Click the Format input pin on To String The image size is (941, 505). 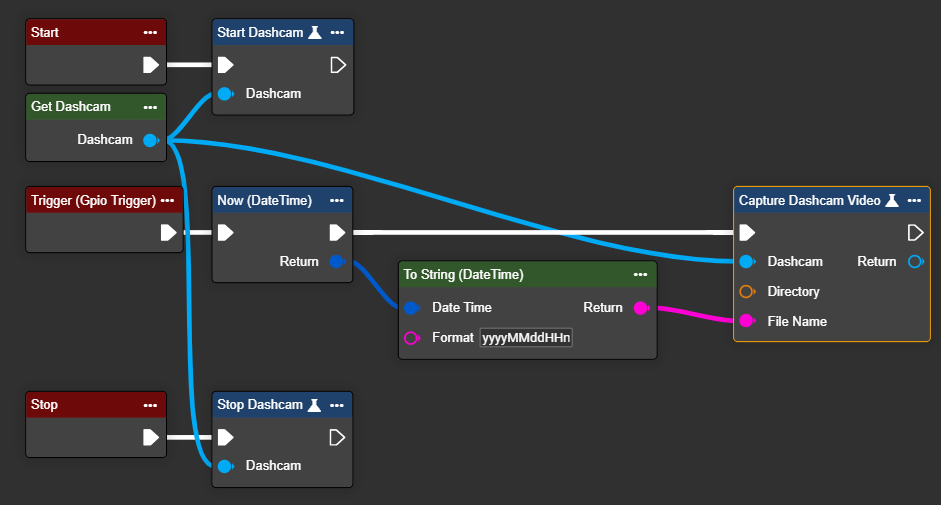pyautogui.click(x=411, y=338)
